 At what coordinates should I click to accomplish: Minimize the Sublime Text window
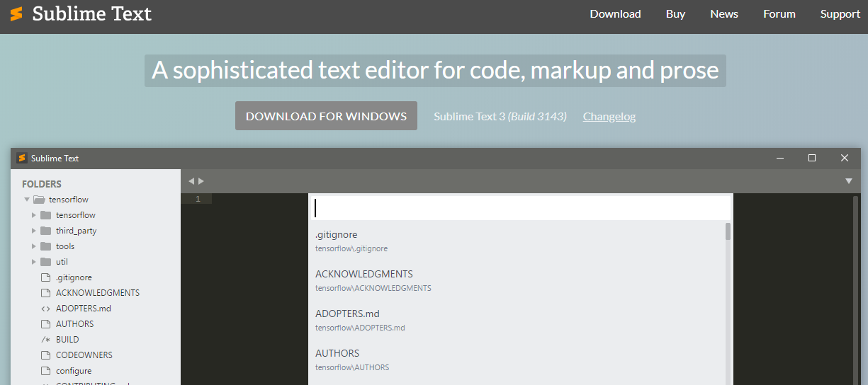[779, 158]
